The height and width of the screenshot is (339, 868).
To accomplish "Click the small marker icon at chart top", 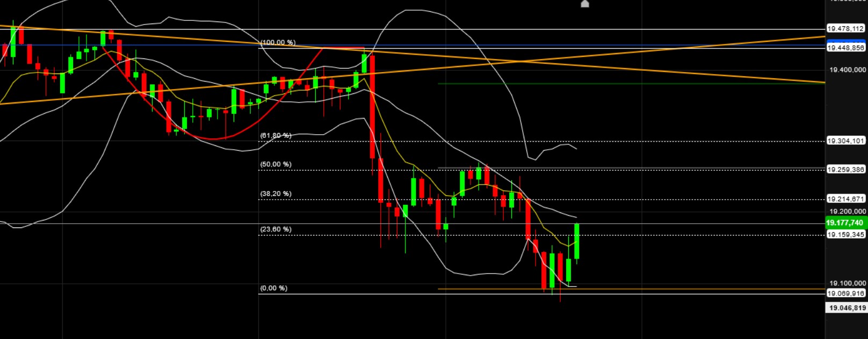I will (x=585, y=4).
